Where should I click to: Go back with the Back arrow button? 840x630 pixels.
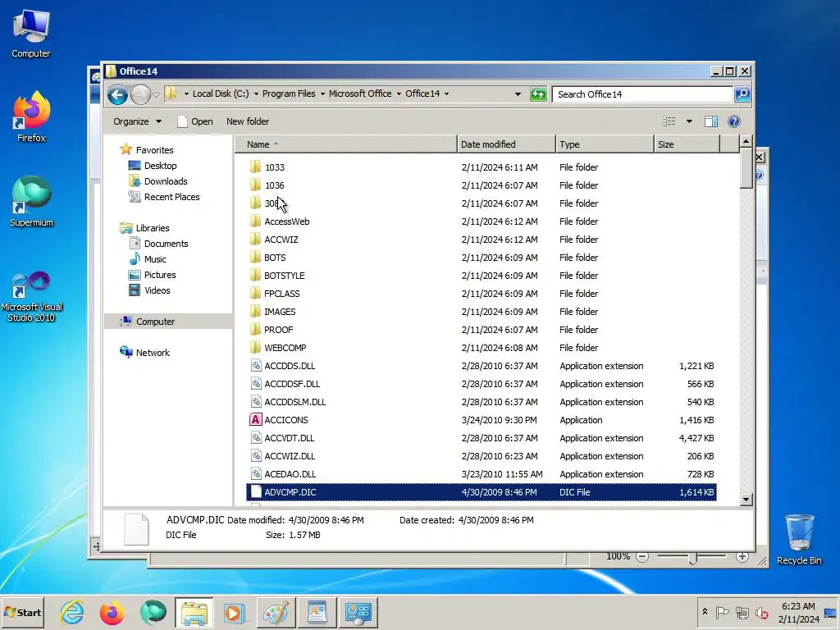117,95
